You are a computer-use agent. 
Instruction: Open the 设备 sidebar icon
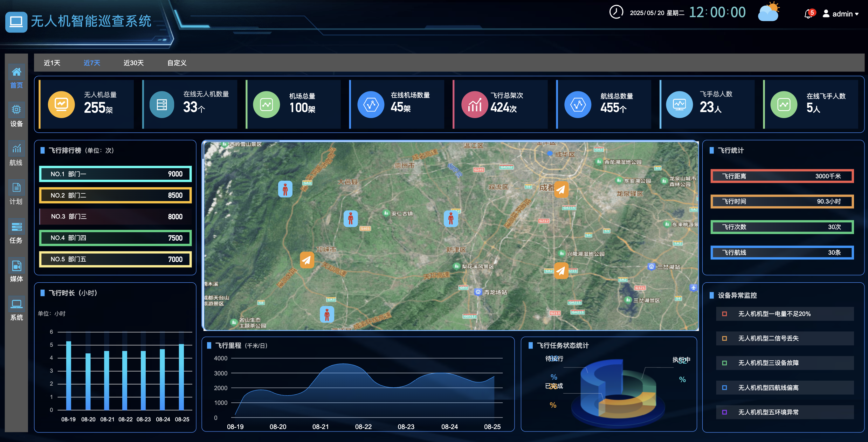point(16,110)
